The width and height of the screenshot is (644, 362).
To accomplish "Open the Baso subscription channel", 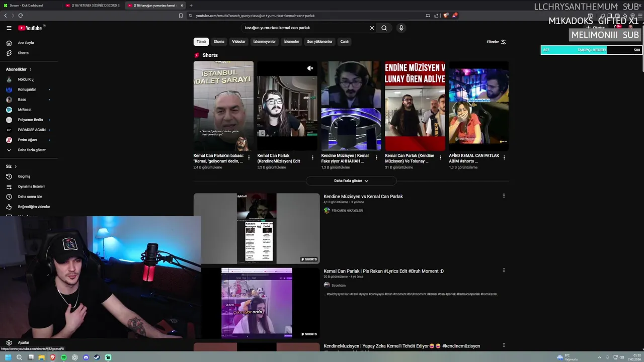I will 29,100.
